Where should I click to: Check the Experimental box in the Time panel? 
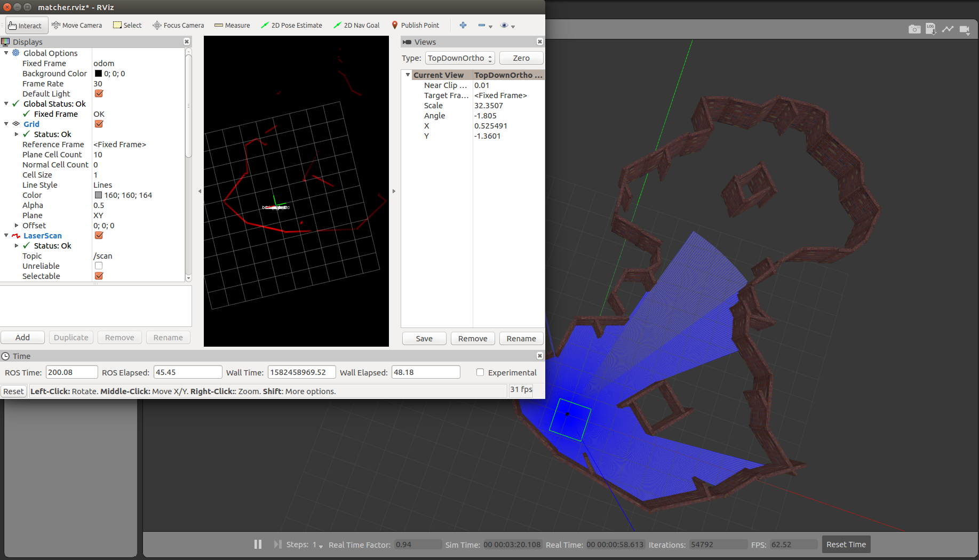tap(480, 372)
